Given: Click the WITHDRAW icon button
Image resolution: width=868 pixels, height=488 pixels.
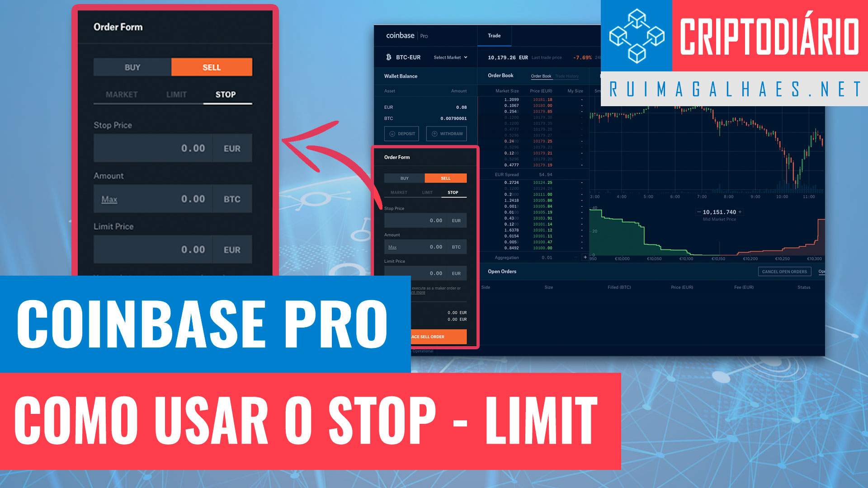Looking at the screenshot, I should (x=447, y=133).
